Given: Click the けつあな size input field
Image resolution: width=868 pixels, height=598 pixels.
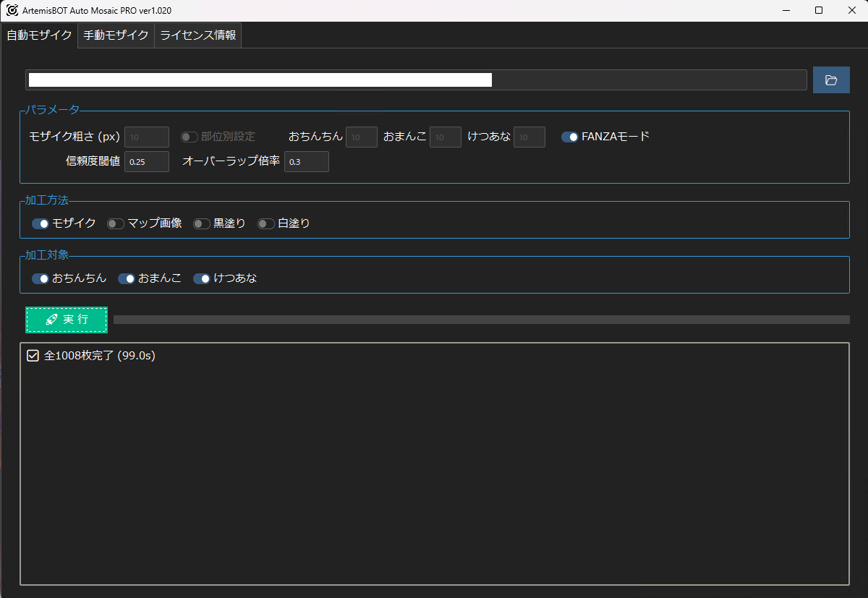Looking at the screenshot, I should coord(529,137).
